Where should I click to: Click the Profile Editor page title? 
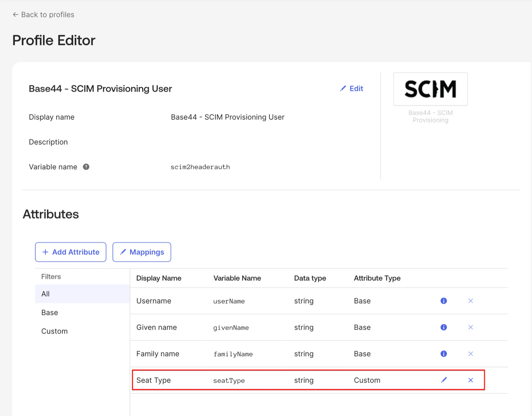coord(54,40)
